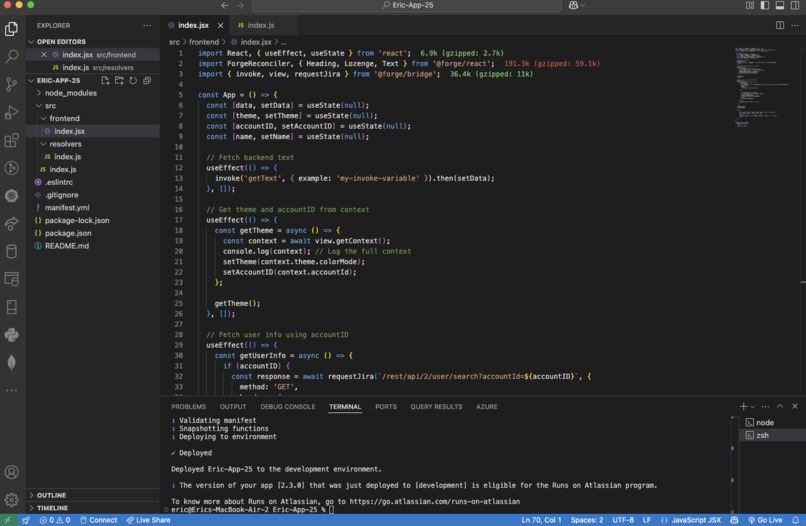Open the Search view in activity bar
The width and height of the screenshot is (806, 526).
tap(11, 57)
